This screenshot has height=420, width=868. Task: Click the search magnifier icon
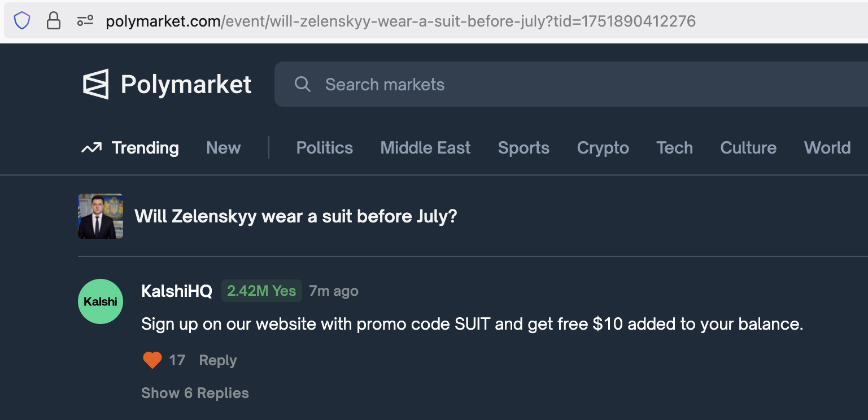[x=303, y=85]
